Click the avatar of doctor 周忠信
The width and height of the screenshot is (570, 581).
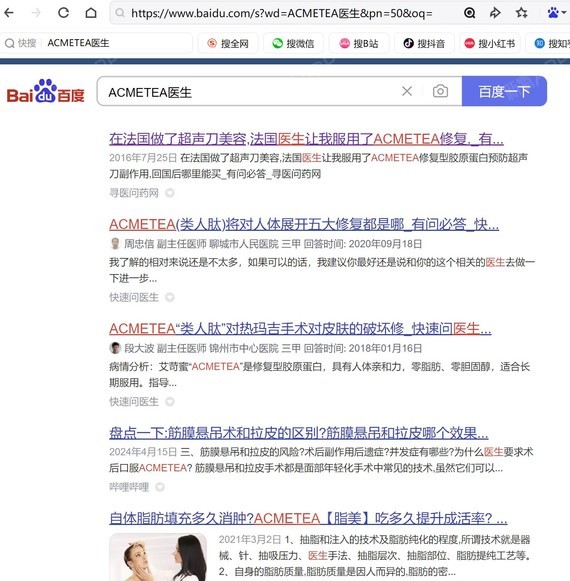[x=115, y=243]
